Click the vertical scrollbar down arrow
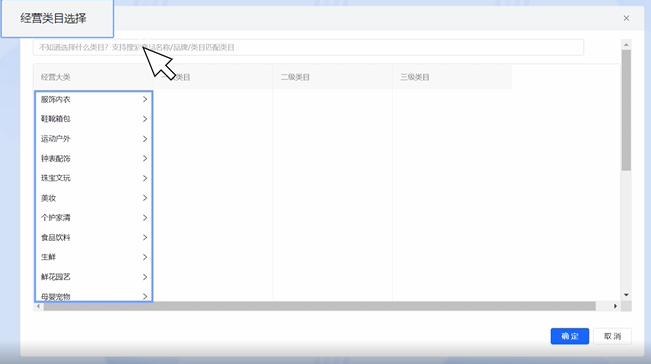 click(626, 295)
